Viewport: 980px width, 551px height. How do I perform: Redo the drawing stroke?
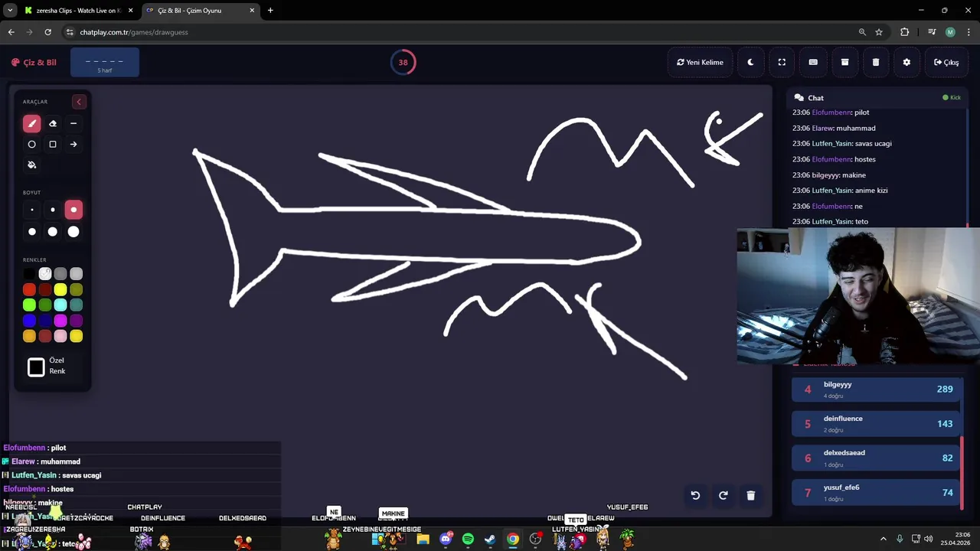[x=723, y=495]
